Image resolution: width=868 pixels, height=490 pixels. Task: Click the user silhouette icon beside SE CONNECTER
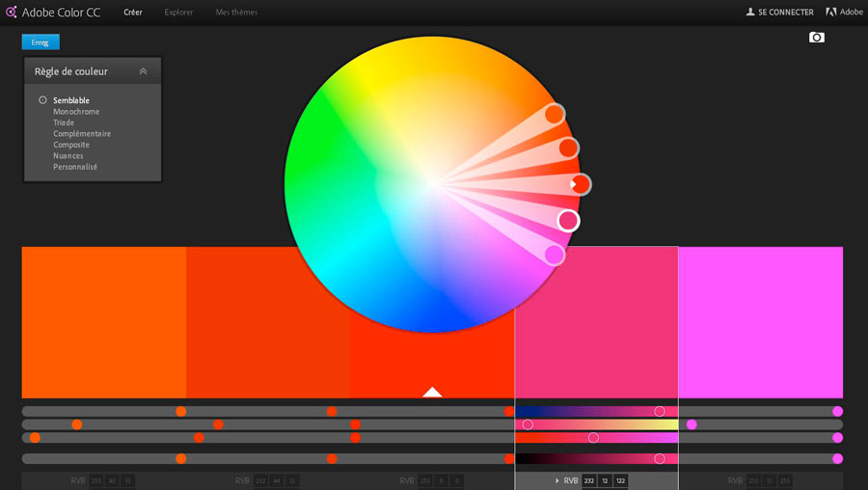point(750,12)
